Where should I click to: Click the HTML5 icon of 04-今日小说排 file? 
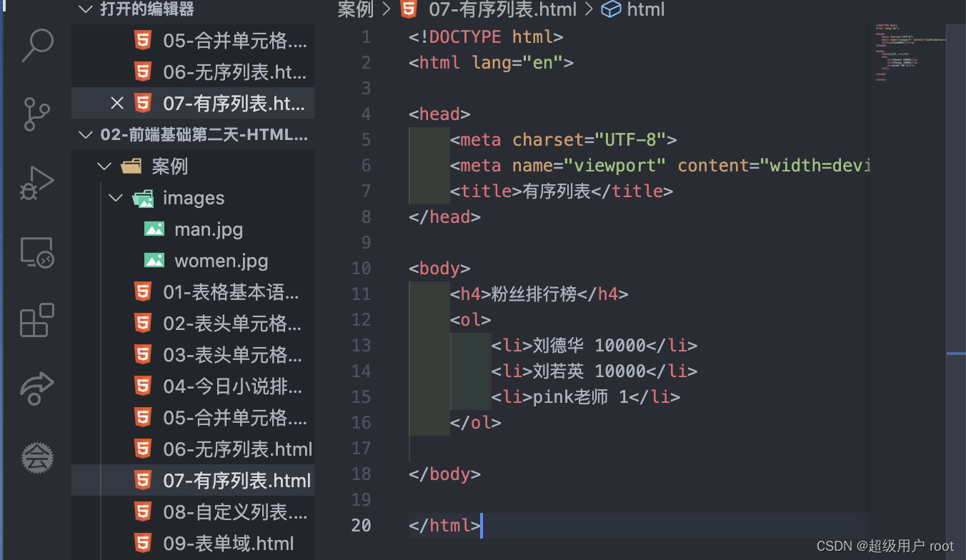click(143, 386)
